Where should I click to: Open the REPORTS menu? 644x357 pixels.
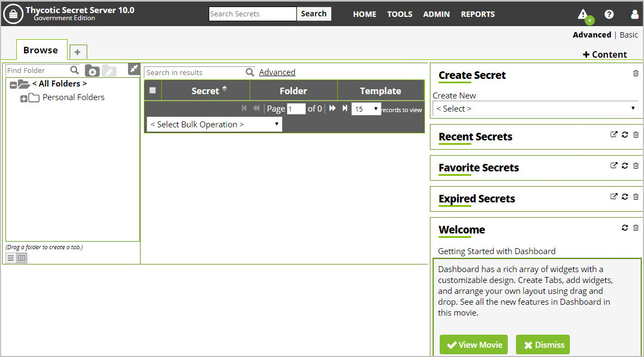(x=478, y=14)
